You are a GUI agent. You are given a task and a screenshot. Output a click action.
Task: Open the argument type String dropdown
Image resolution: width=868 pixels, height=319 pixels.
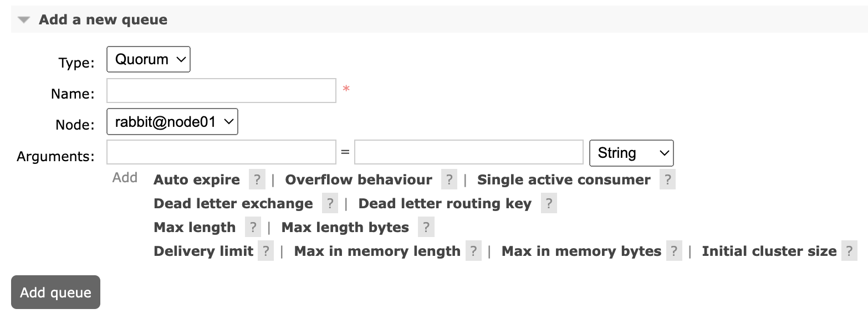tap(631, 153)
